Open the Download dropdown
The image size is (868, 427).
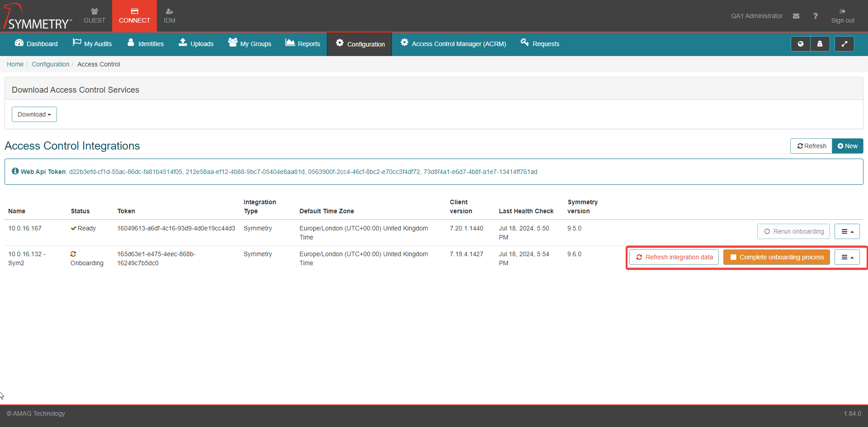34,114
